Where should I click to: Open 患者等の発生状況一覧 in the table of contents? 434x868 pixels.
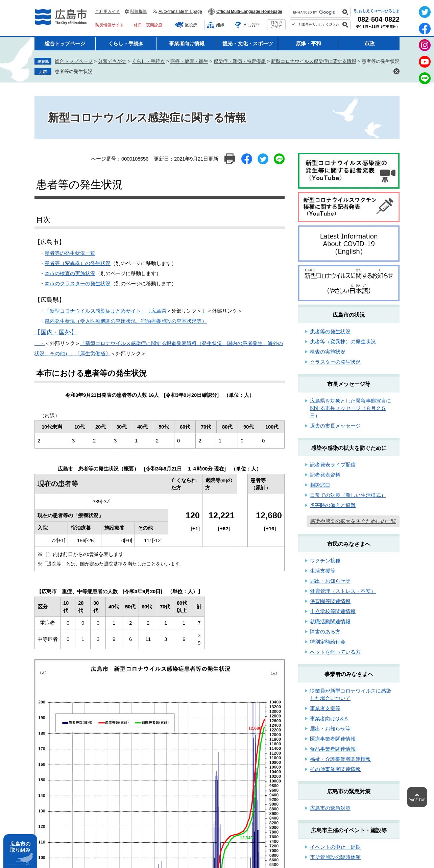coord(70,253)
